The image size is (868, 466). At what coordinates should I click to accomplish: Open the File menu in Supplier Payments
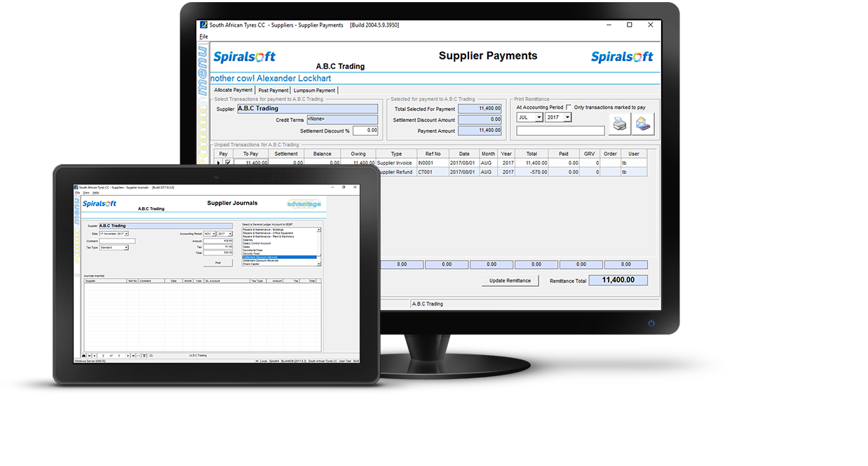[x=203, y=36]
